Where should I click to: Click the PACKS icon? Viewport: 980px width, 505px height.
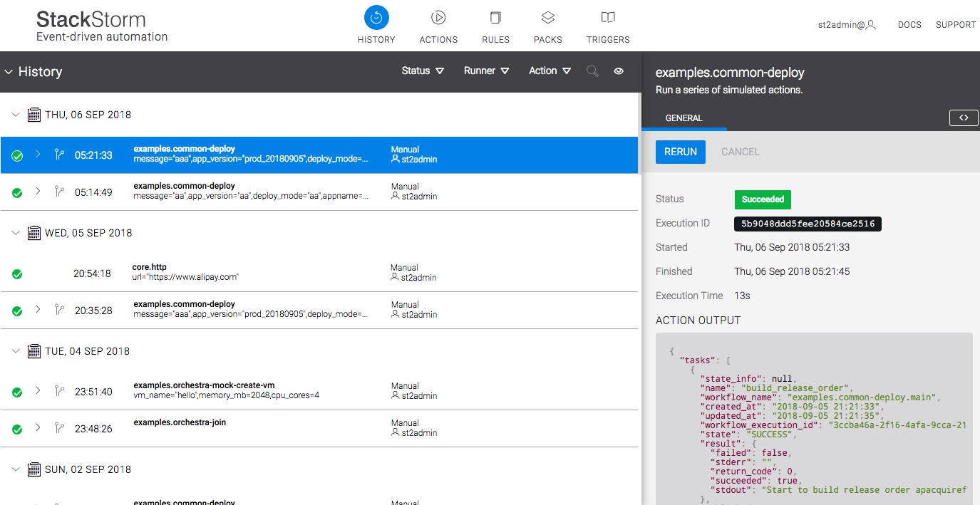pyautogui.click(x=547, y=17)
